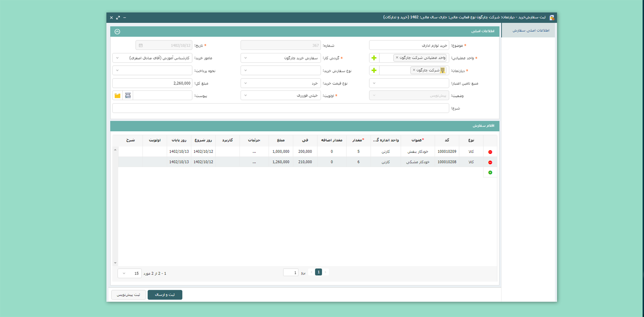
Task: Click green plus beside operational unit field
Action: tap(374, 58)
